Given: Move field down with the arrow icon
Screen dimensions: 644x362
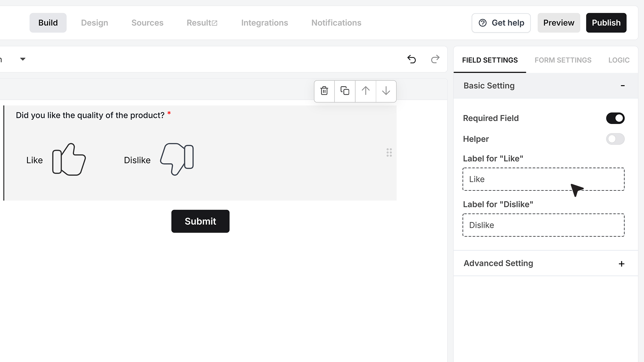Looking at the screenshot, I should tap(386, 91).
